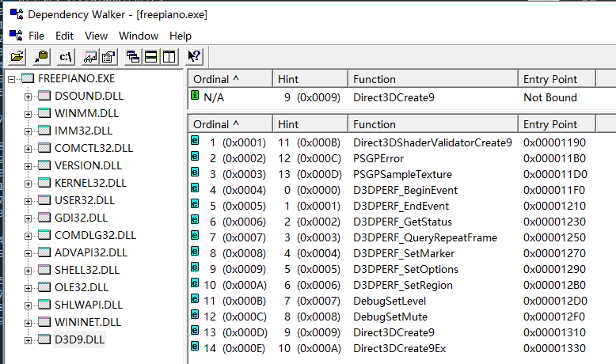
Task: Select export D3DPERF_SetOptions function name
Action: [x=405, y=269]
